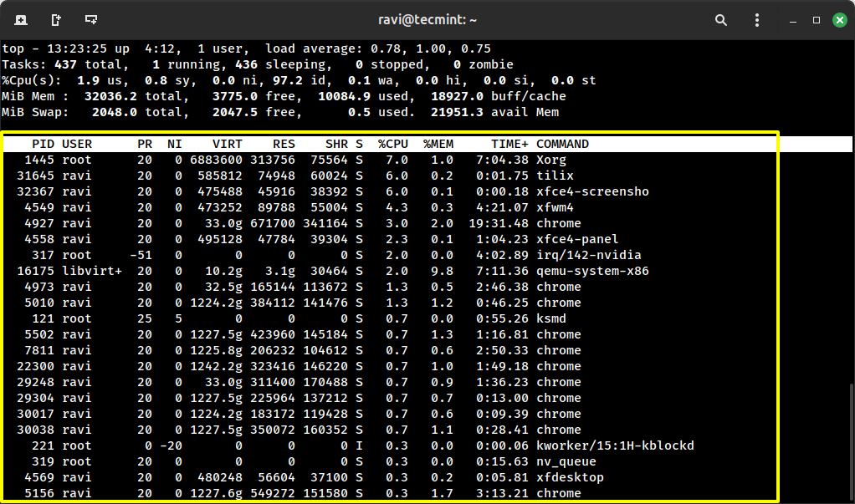Screen dimensions: 855x504
Task: Select the tilix process name
Action: coord(556,176)
